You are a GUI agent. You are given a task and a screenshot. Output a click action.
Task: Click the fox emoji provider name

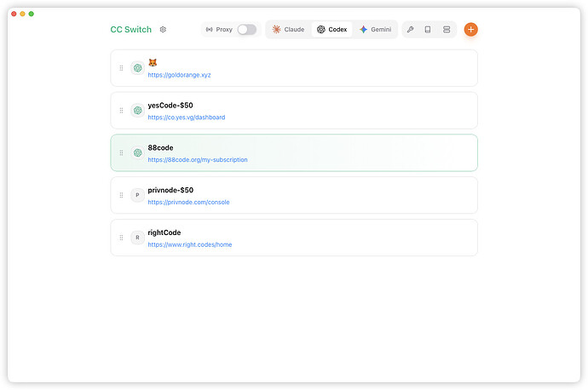(153, 62)
